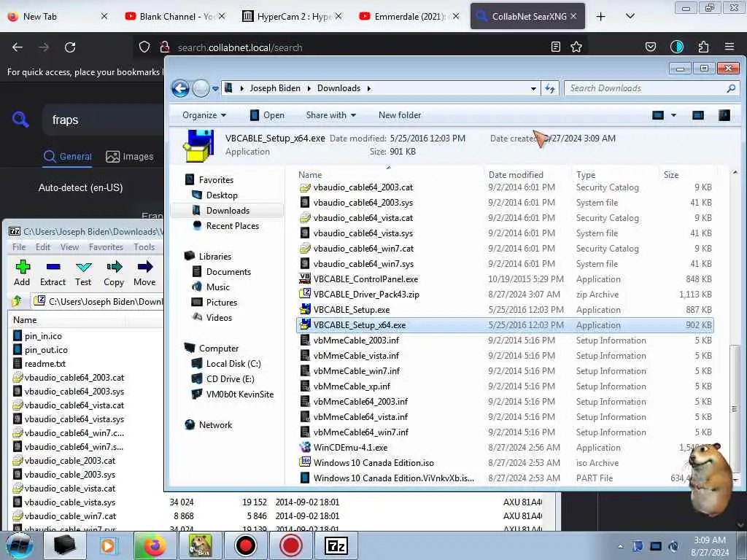Open Firefox application menu
Screen dimensions: 747x560
729,47
